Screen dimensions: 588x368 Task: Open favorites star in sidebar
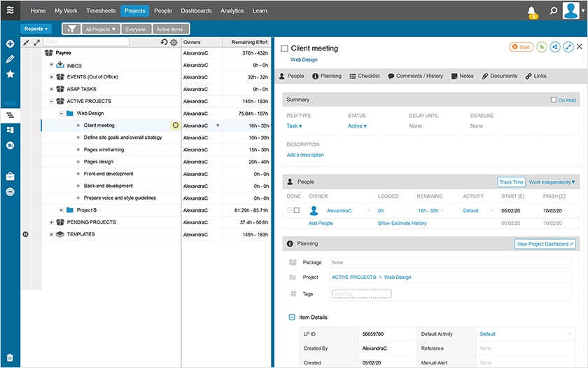click(x=10, y=74)
